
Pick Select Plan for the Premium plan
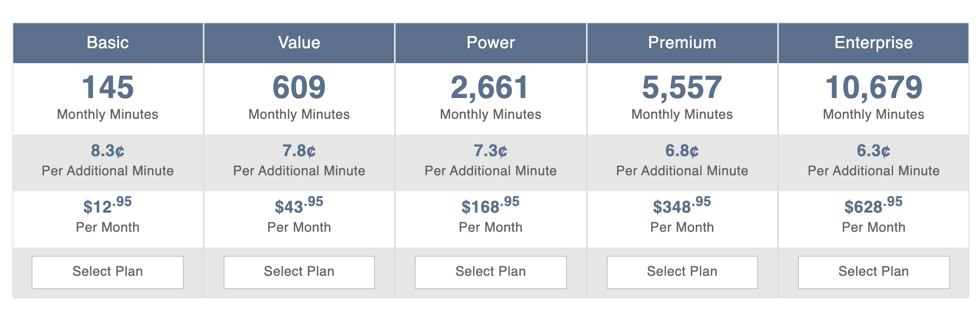click(682, 272)
